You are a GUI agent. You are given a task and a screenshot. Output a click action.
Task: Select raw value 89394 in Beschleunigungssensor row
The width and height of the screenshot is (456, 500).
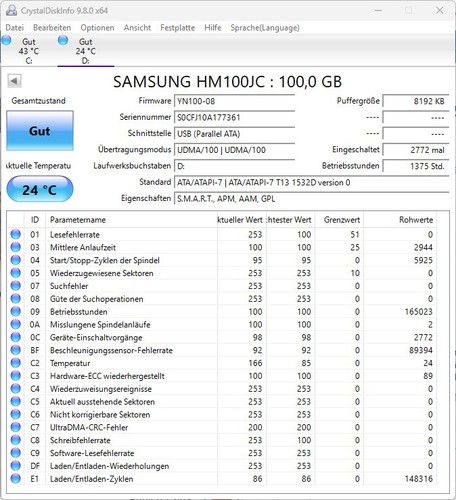pos(421,350)
